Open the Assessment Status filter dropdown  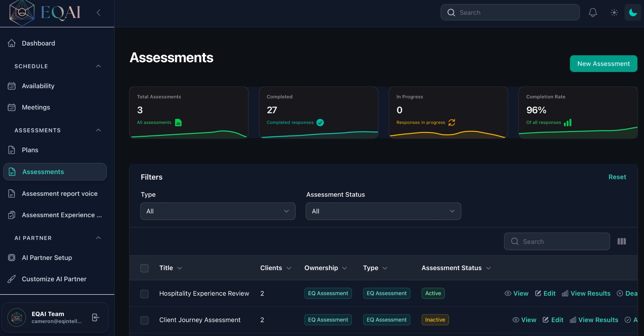383,211
